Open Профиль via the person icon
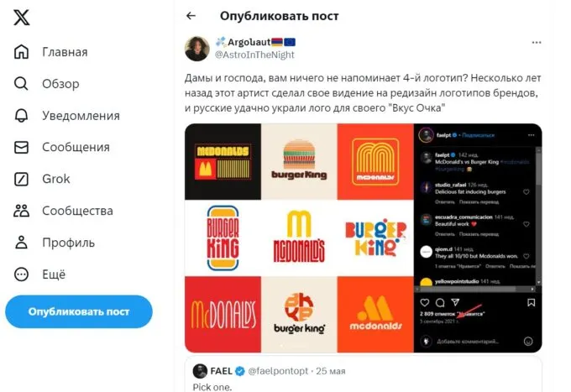The width and height of the screenshot is (571, 392). point(23,243)
